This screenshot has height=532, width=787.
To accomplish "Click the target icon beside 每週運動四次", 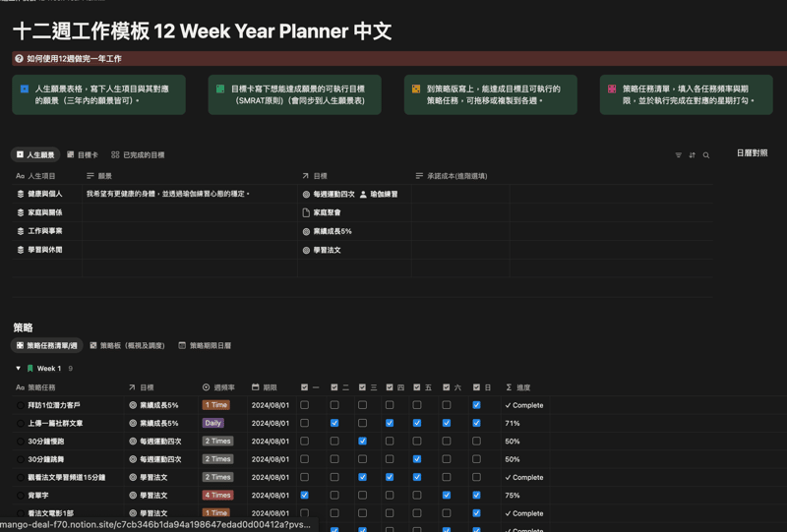I will click(x=306, y=195).
